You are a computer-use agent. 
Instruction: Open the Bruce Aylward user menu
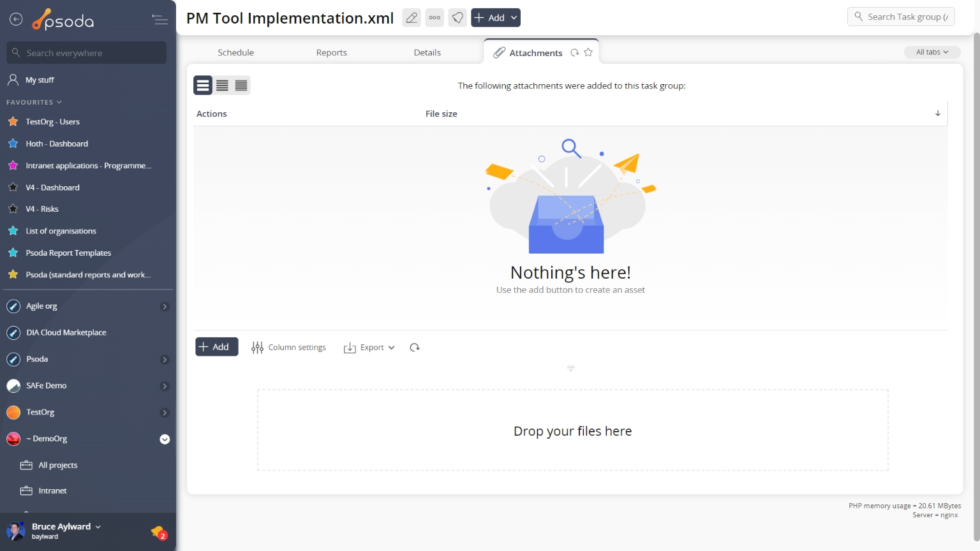click(66, 527)
